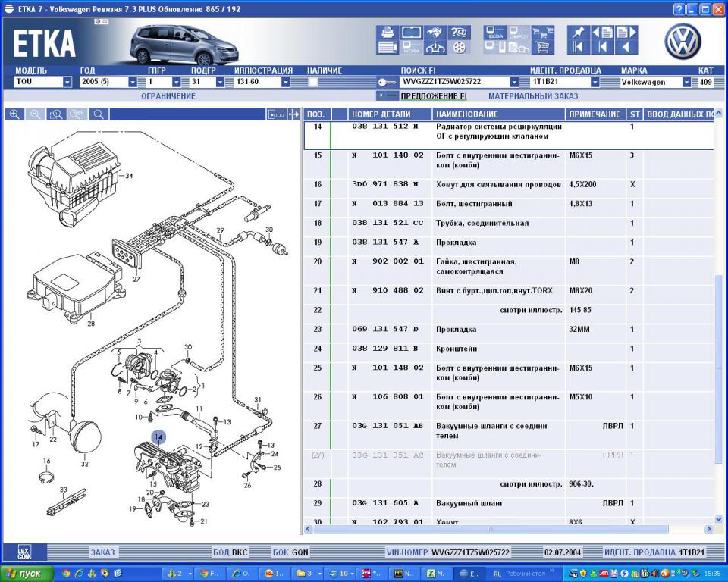Open the ИЛЛЮСТРАЦИЯ dropdown 131-60
Screen dimensions: 728x582
click(x=286, y=82)
